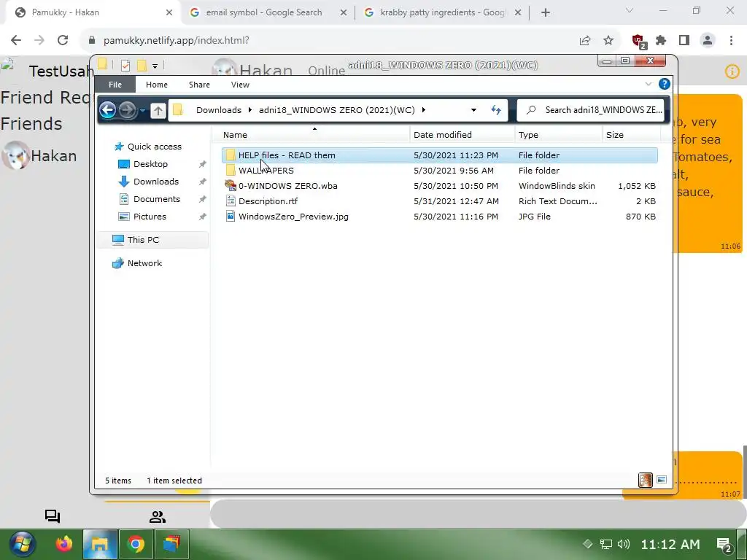Open the Windows Start orb
Viewport: 747px width, 560px height.
(x=22, y=544)
